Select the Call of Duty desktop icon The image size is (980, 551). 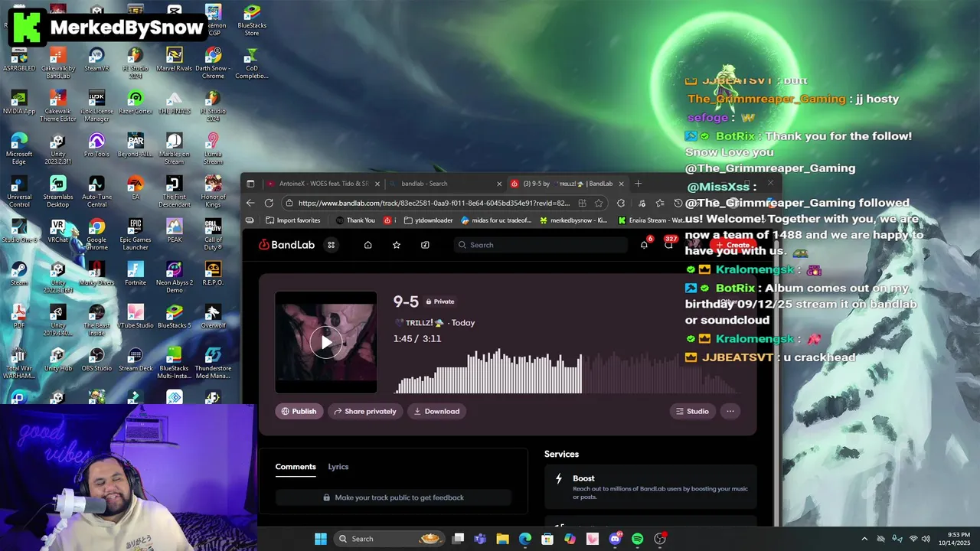coord(213,235)
